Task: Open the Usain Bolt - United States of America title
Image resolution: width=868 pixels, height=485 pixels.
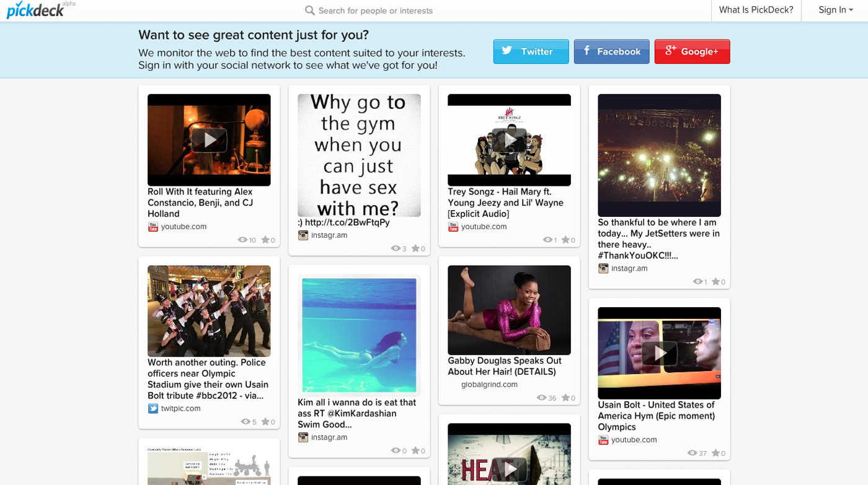Action: point(657,416)
